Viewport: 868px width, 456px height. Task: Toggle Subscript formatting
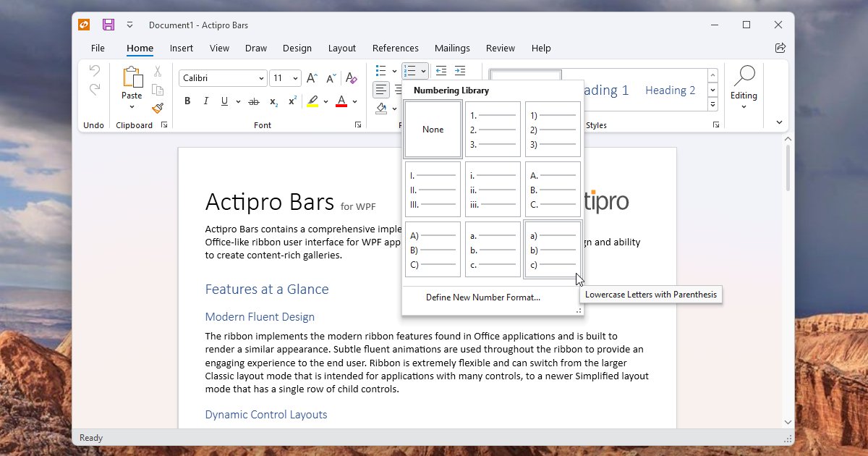273,101
